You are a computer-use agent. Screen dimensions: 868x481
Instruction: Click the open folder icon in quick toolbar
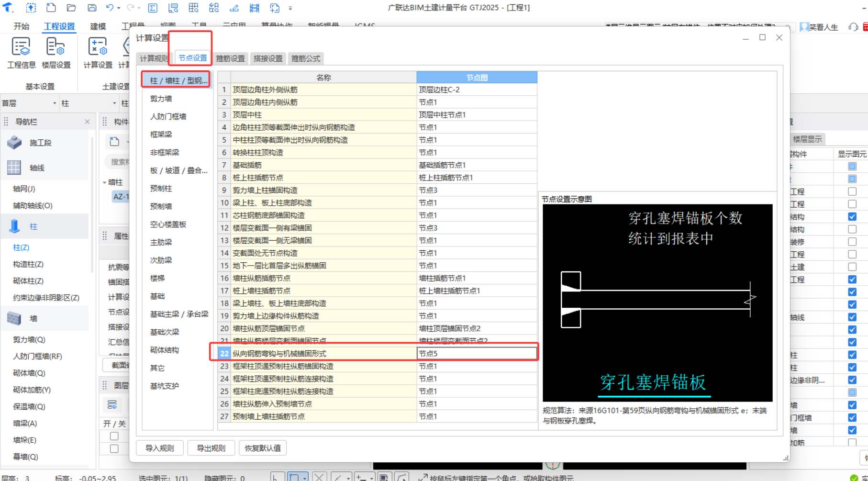(x=71, y=8)
